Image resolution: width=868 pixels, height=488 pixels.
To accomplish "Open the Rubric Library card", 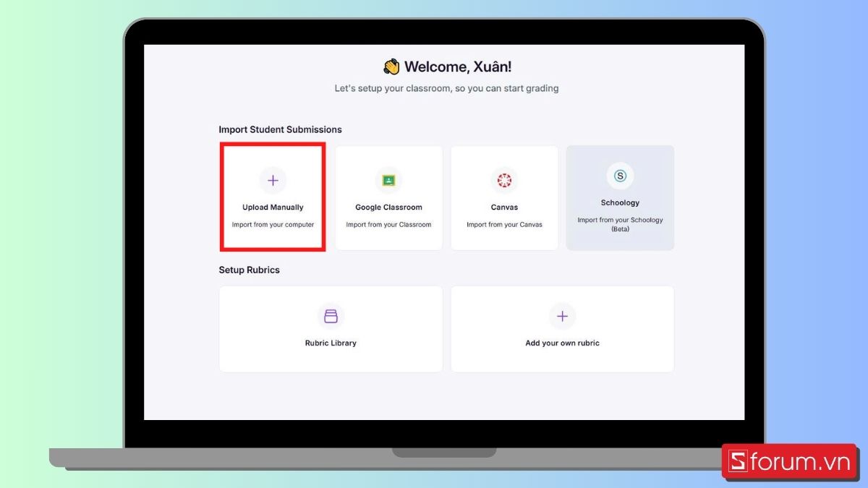I will coord(331,329).
